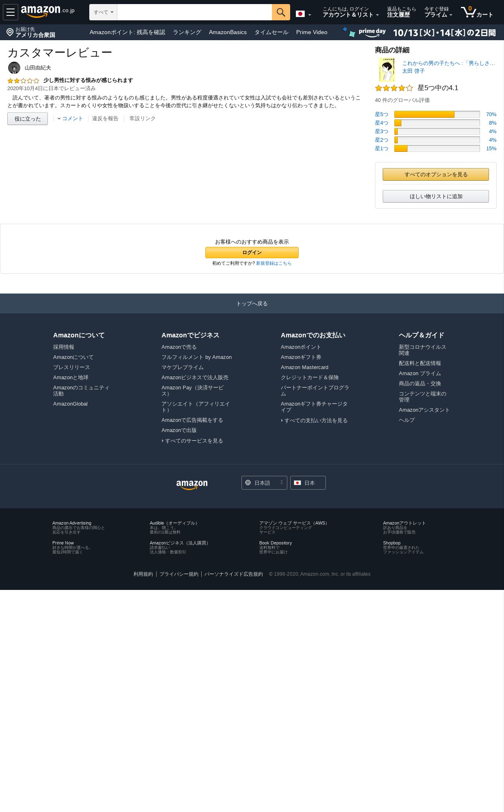Expand the プライム dropdown
Viewport: 504px width, 812px height.
[438, 12]
